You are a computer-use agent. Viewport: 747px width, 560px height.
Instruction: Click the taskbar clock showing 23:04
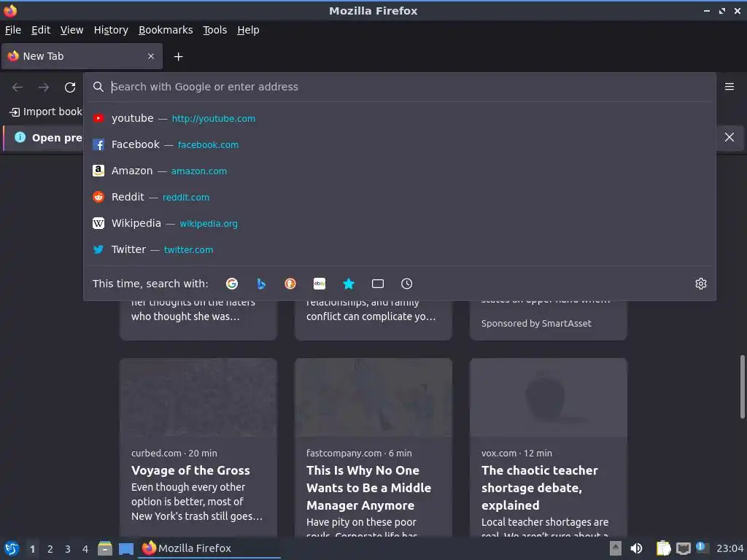[x=729, y=548]
